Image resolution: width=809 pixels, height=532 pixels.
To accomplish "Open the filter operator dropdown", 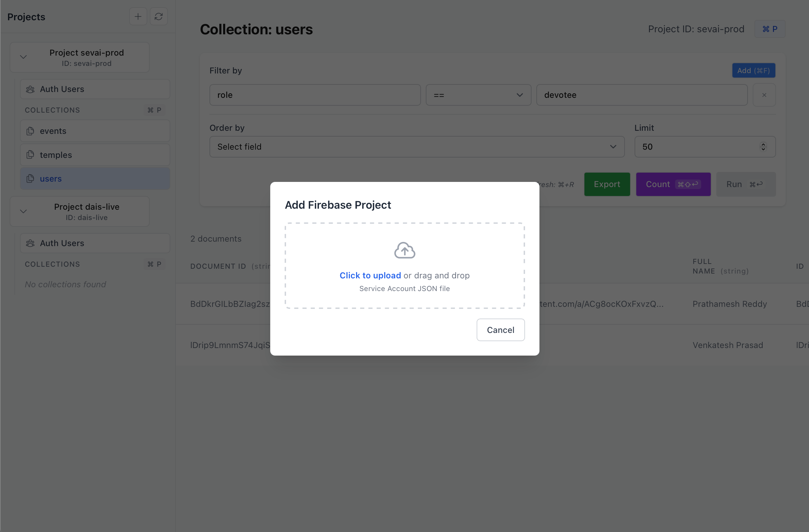I will point(478,95).
